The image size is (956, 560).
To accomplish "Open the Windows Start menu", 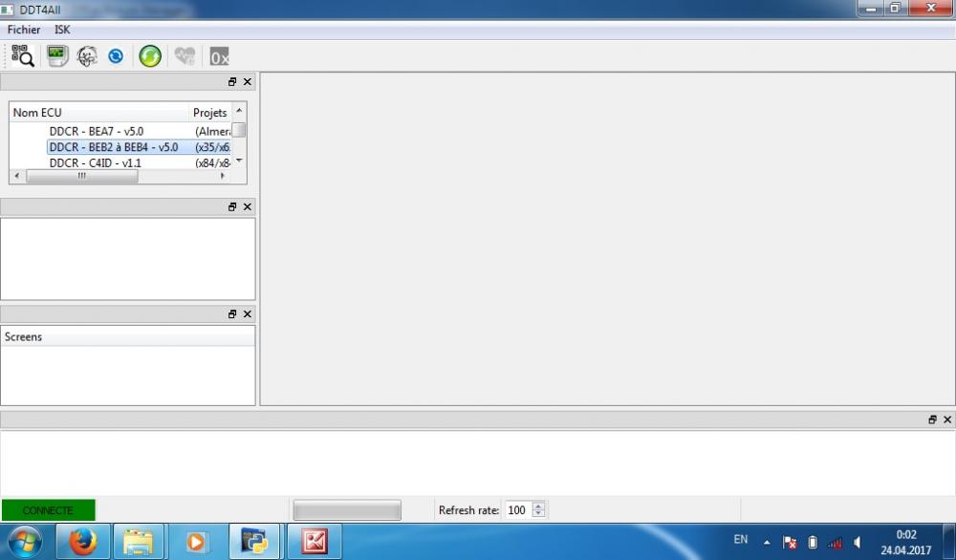I will pos(25,542).
